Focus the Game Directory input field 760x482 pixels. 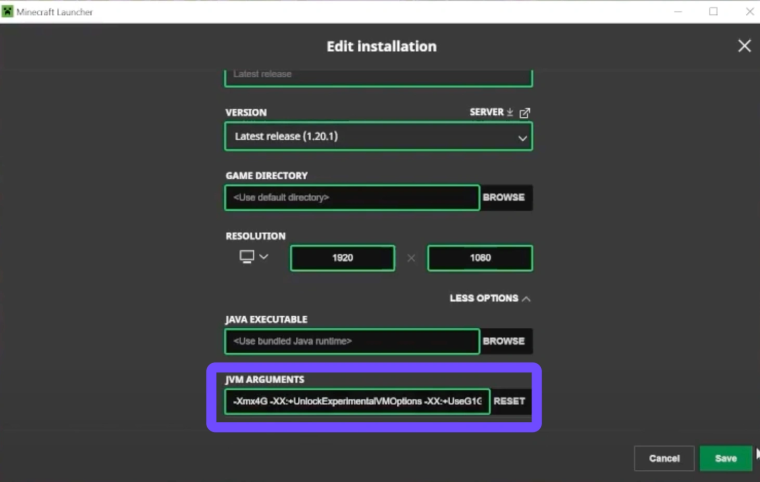click(352, 197)
